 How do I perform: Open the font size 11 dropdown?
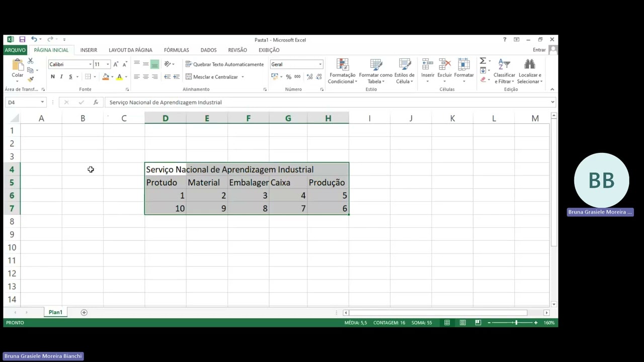pyautogui.click(x=107, y=64)
